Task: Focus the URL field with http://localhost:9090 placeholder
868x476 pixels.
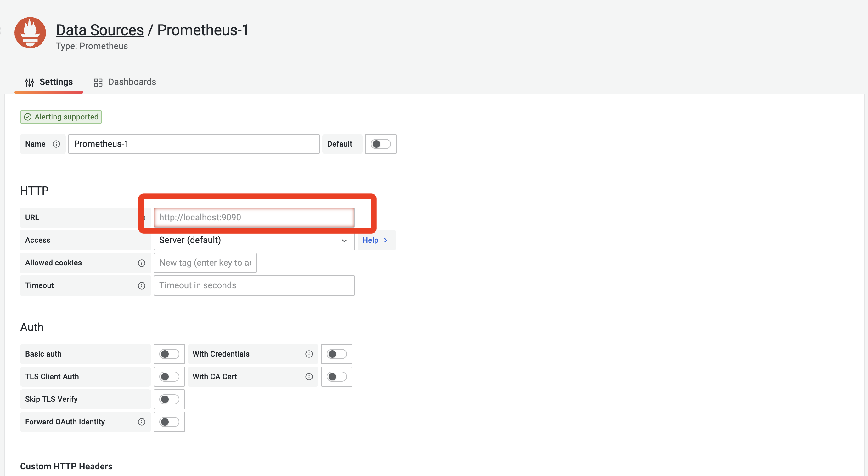Action: 254,218
